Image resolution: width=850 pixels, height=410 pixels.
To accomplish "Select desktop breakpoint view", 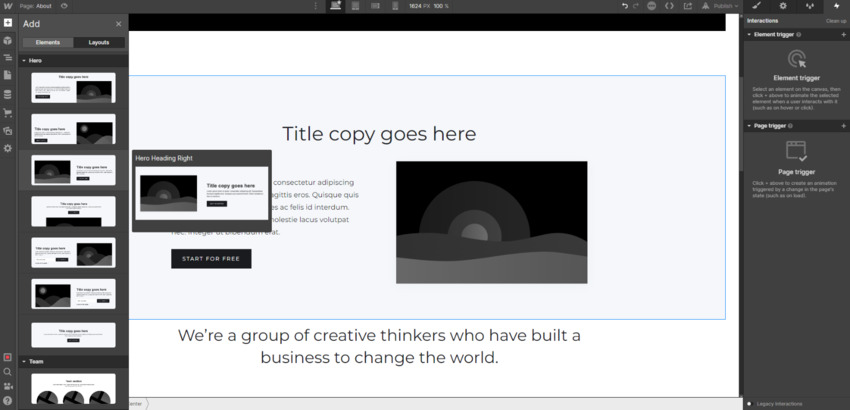I will pos(336,6).
